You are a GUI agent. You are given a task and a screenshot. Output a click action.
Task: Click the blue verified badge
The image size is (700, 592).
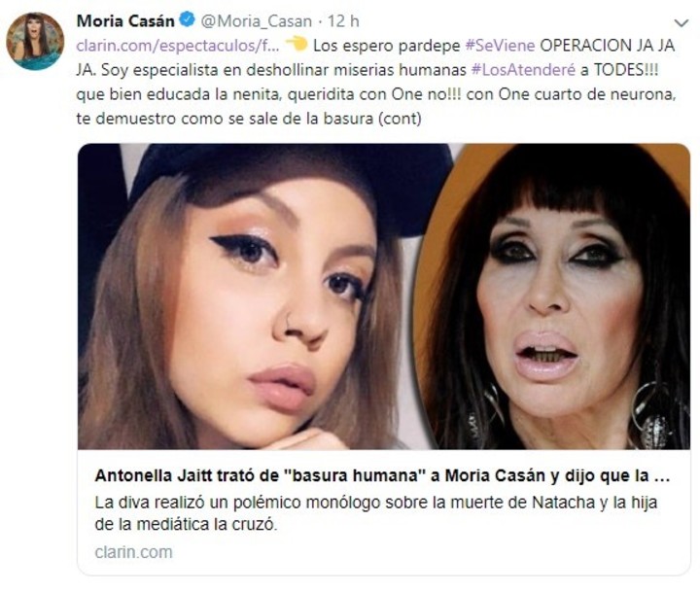coord(187,20)
